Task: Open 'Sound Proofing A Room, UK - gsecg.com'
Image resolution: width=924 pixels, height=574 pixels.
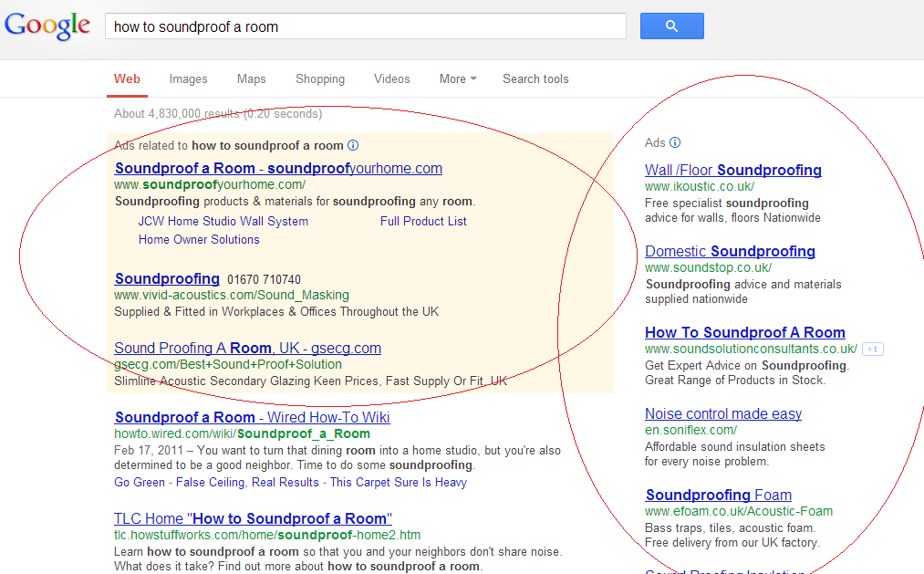Action: tap(247, 348)
